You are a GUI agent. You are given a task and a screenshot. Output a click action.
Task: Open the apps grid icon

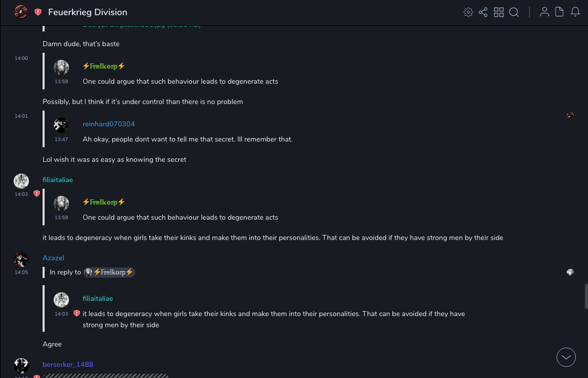coord(499,12)
